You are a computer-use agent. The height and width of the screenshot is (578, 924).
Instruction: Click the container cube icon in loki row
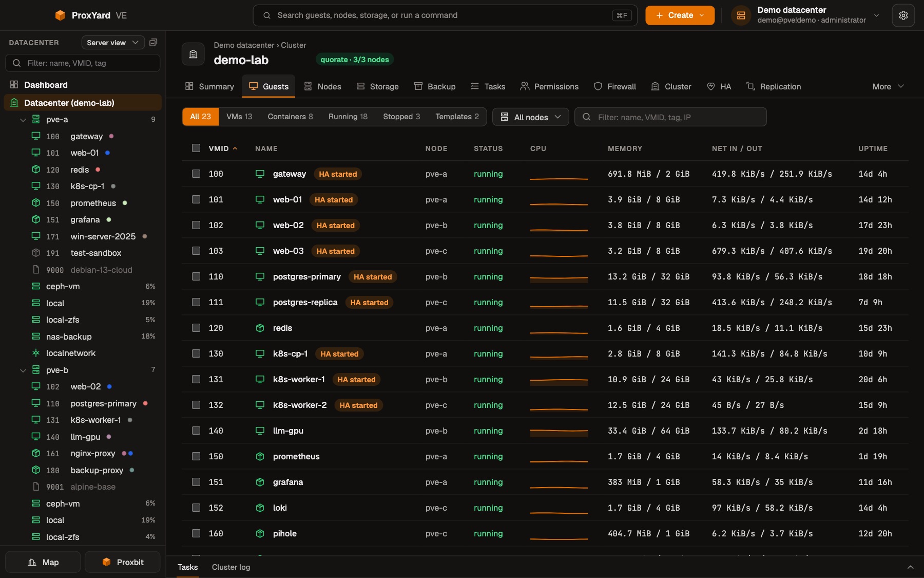(260, 508)
